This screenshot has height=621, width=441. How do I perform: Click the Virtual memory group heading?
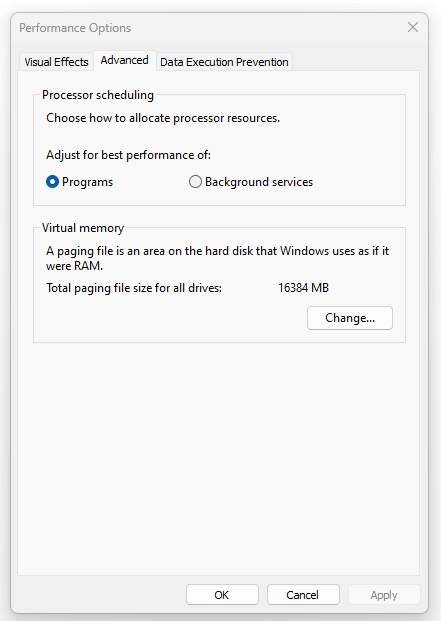83,228
